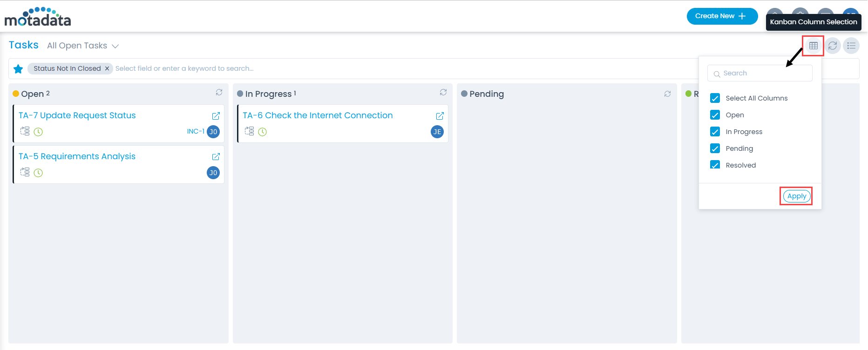This screenshot has height=350, width=868.
Task: Open the TA-5 Requirements Analysis task
Action: tap(77, 156)
